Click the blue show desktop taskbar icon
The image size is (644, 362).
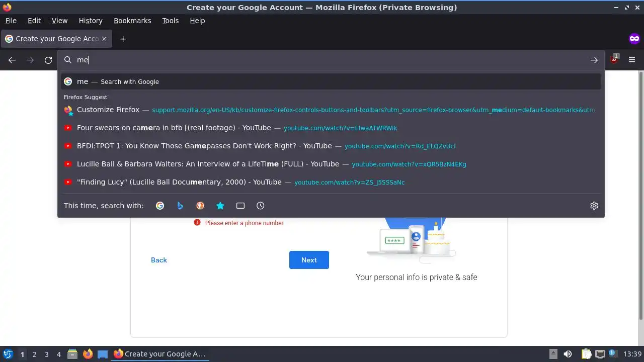103,354
